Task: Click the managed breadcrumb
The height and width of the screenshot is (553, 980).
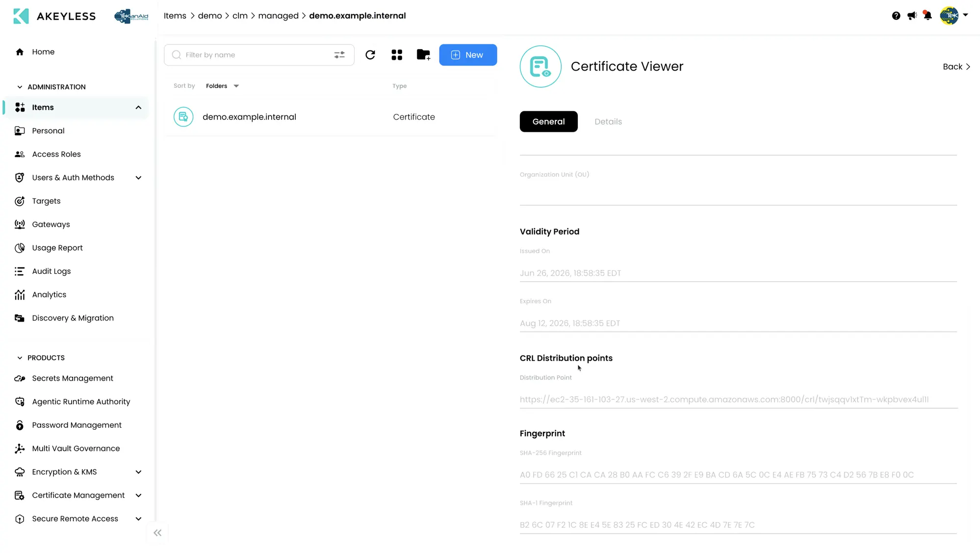Action: (x=278, y=16)
